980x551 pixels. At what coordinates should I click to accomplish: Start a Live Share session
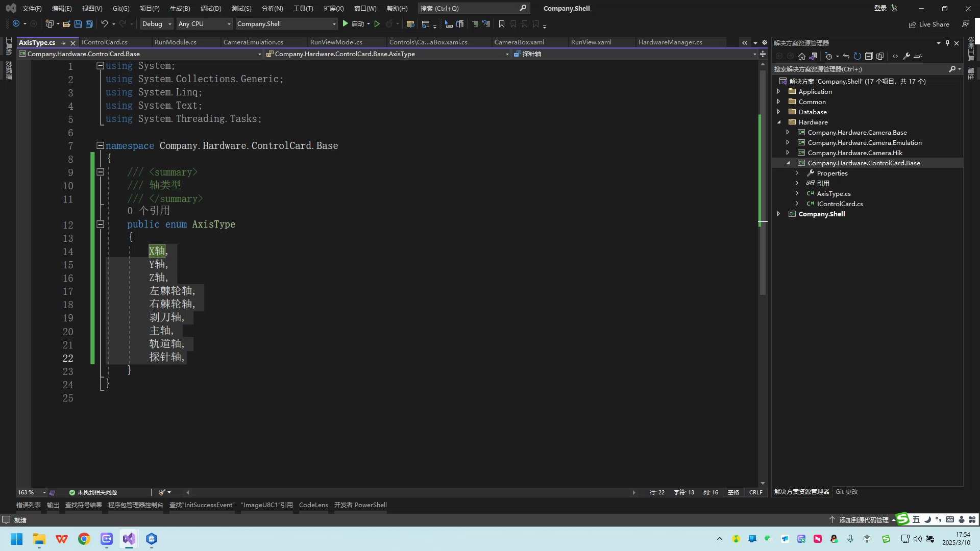[929, 24]
